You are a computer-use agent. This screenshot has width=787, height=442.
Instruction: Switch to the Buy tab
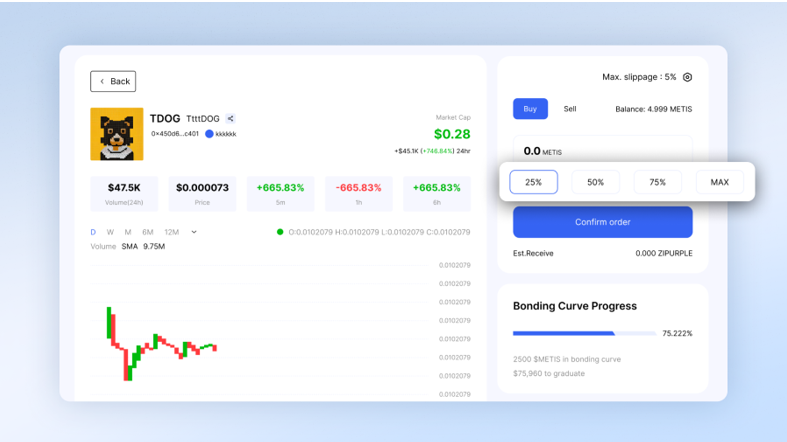coord(530,109)
